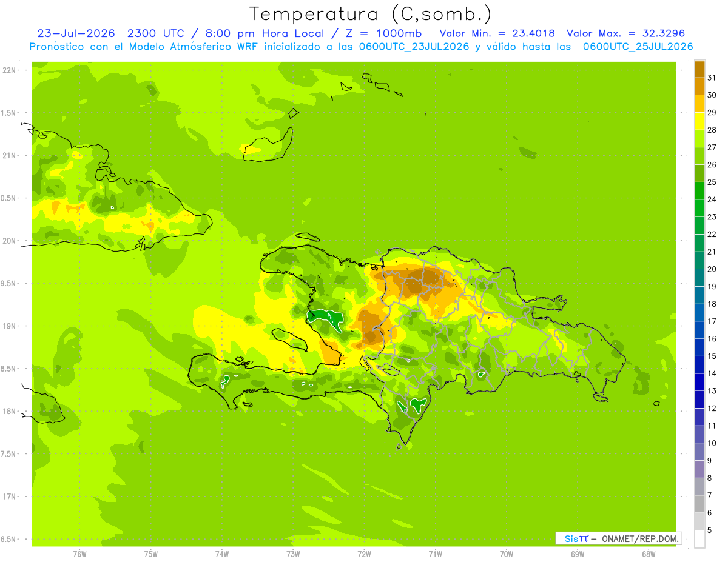
Task: Click the '73W' longitude axis label
Action: [293, 554]
